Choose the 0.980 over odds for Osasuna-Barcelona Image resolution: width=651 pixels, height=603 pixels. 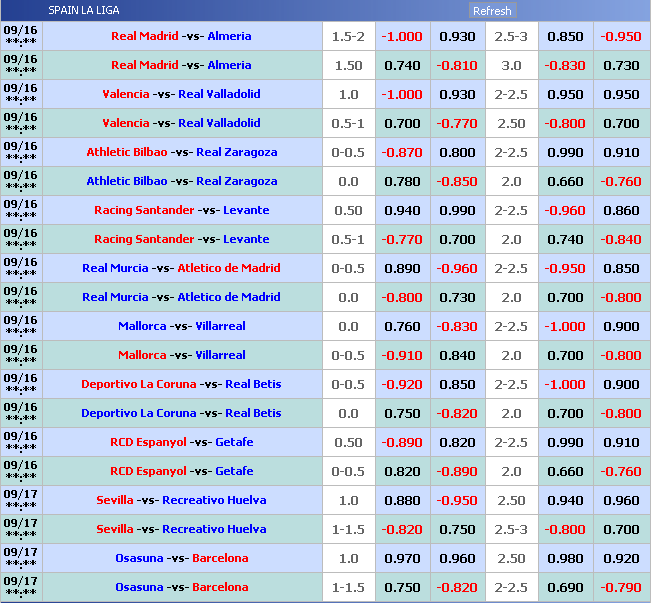tap(565, 558)
